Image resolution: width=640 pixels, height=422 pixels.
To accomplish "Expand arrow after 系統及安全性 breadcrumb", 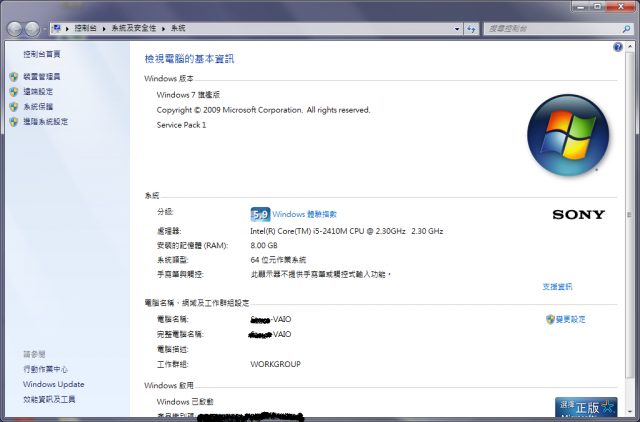I will [163, 29].
